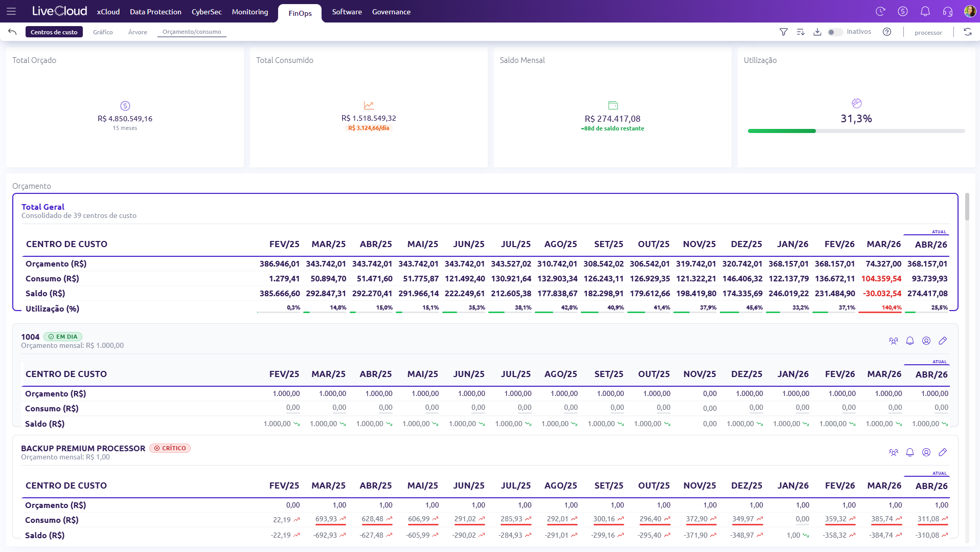Click the filter funnel icon

pos(783,32)
